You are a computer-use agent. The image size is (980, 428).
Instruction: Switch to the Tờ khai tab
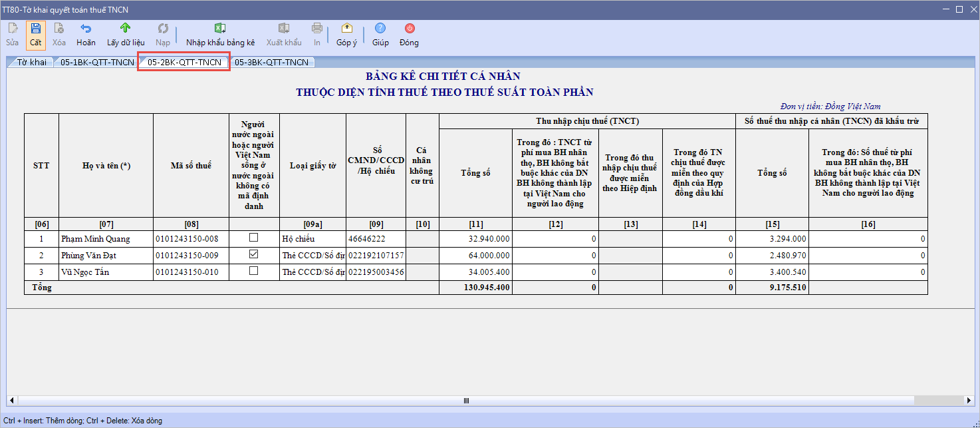point(31,63)
